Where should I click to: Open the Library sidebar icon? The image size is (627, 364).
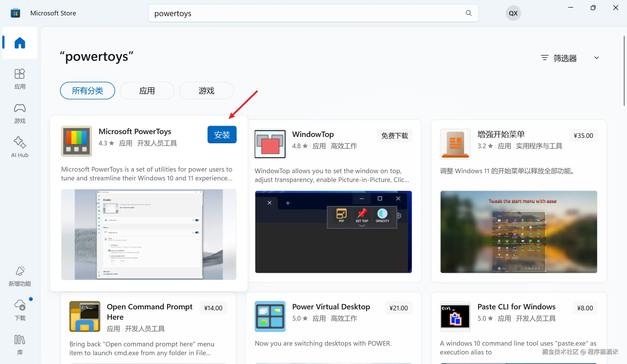(20, 344)
